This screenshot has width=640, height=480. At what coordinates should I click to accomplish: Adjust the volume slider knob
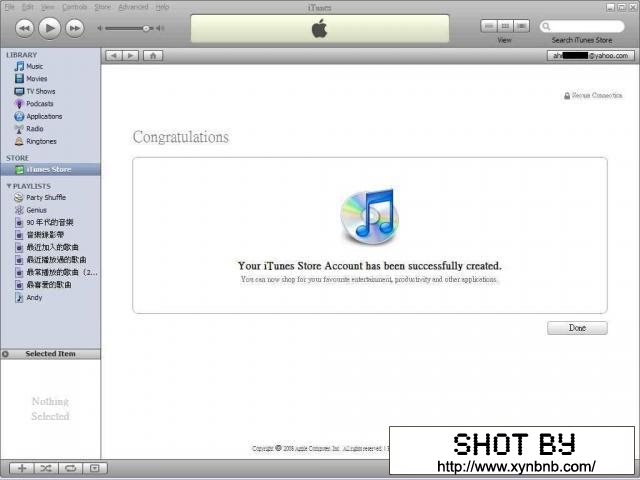[146, 28]
